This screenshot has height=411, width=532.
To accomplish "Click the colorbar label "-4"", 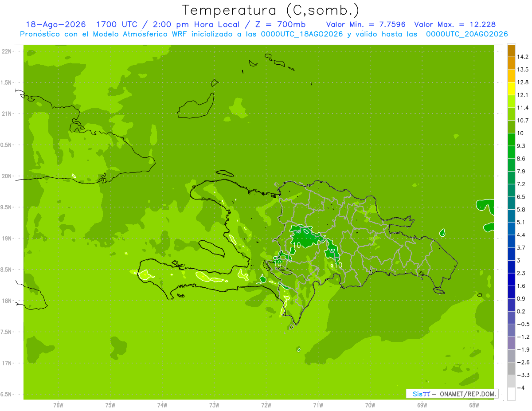I will (x=520, y=388).
